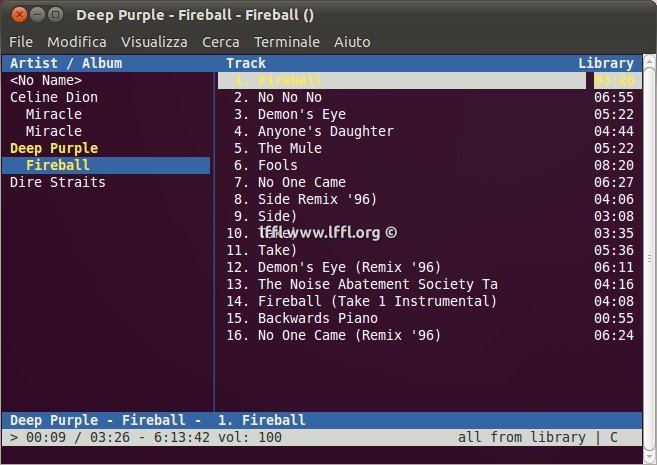Click the now playing Deep Purple status line
Image resolution: width=657 pixels, height=465 pixels.
pyautogui.click(x=322, y=420)
